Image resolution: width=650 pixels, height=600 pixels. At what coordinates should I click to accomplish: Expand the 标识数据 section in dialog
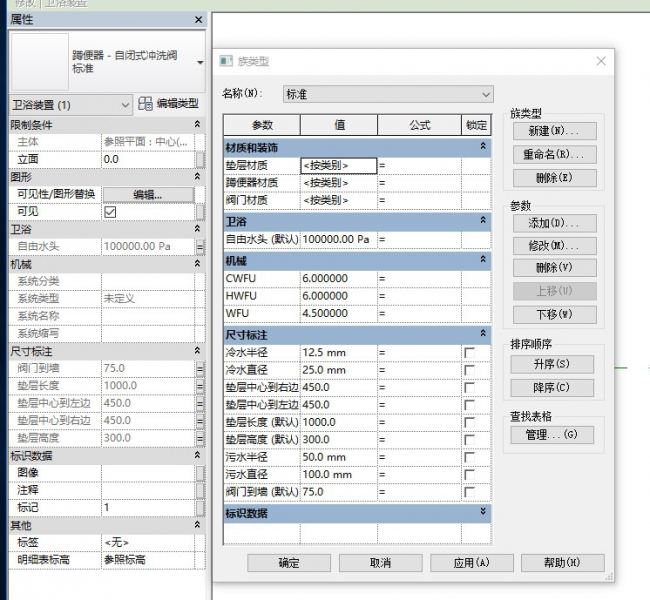(x=483, y=512)
